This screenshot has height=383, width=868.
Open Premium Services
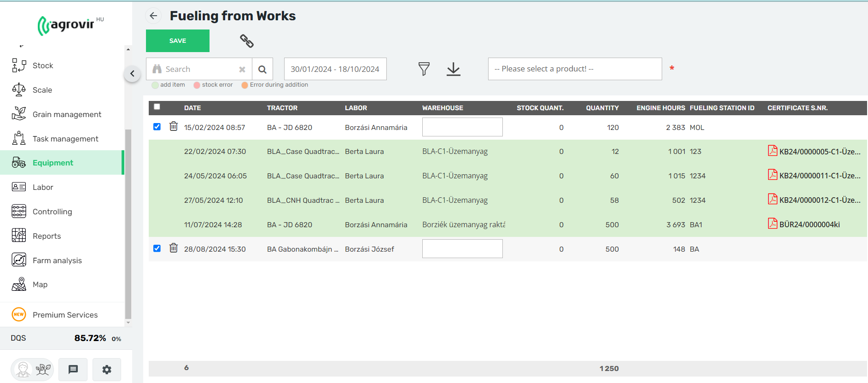[62, 315]
